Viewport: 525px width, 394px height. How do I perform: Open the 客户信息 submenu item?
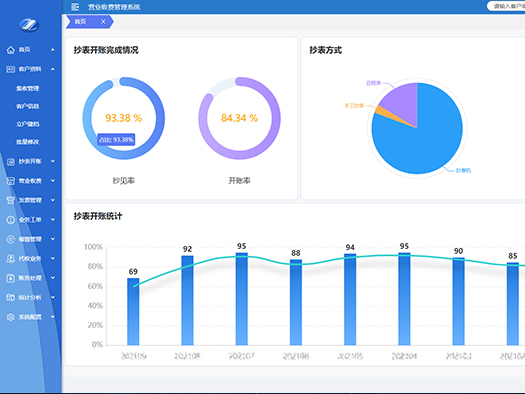pos(28,106)
